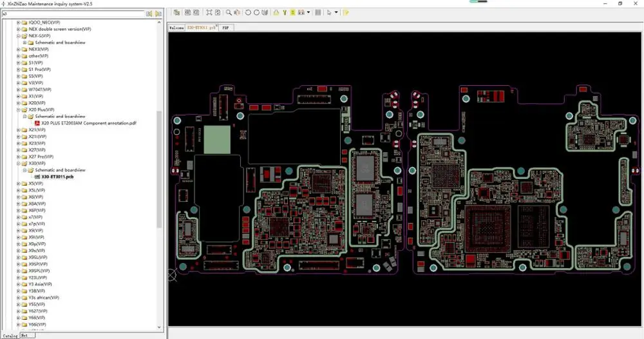Click the flip/mirror board icon
The image size is (644, 339).
265,12
